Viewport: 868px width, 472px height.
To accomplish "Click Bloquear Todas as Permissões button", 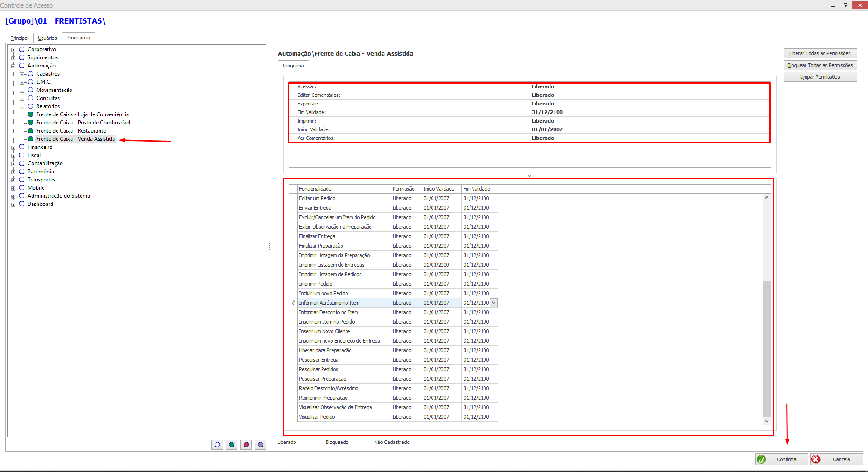I will 820,65.
